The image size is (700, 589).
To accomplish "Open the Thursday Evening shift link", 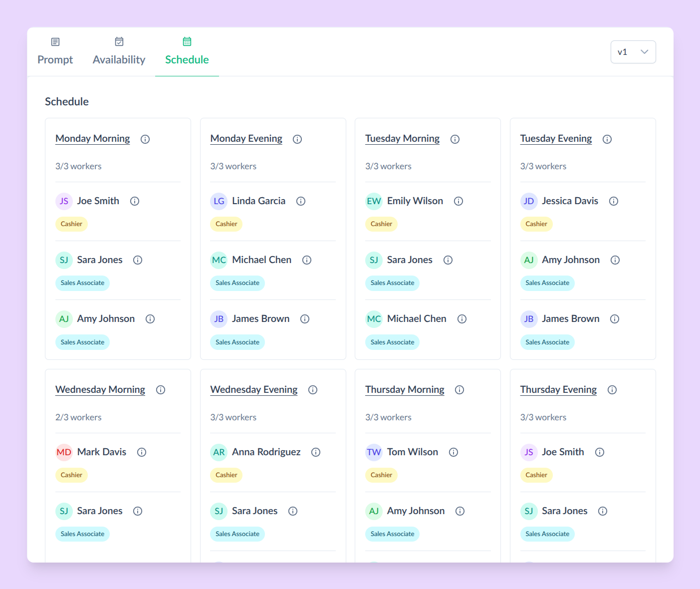I will click(558, 389).
